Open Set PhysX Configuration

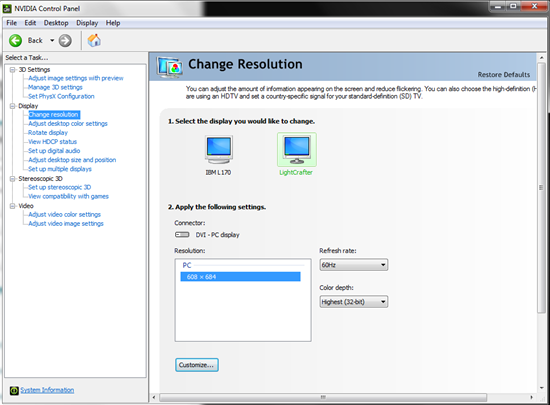61,96
